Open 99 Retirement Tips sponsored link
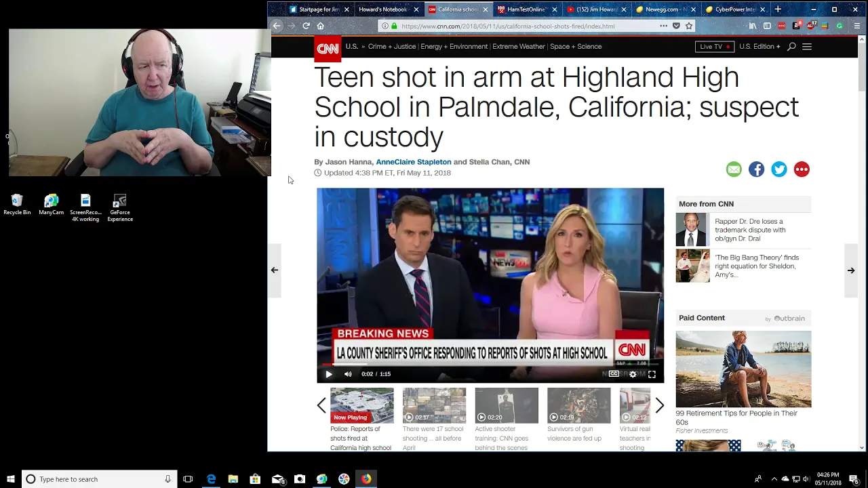The image size is (868, 488). click(736, 418)
